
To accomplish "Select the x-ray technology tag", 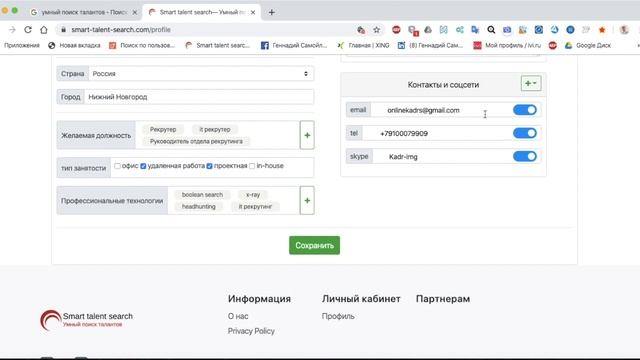I will coord(253,195).
